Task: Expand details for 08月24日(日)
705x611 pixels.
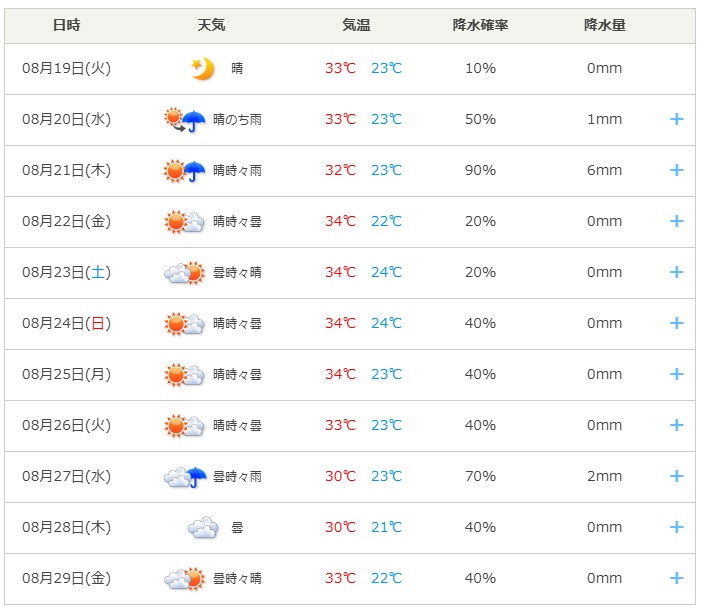Action: point(677,323)
